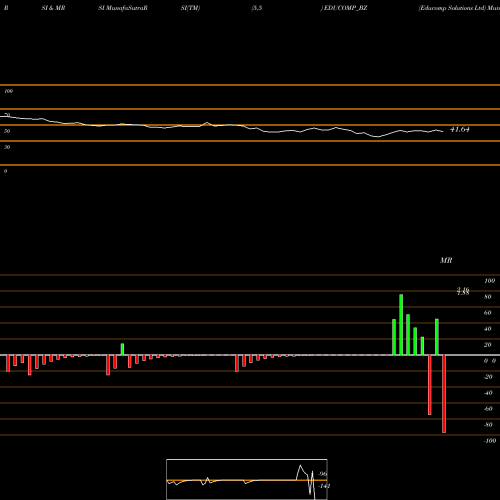
Task: Click the red bar reaching about -70
Action: point(430,385)
